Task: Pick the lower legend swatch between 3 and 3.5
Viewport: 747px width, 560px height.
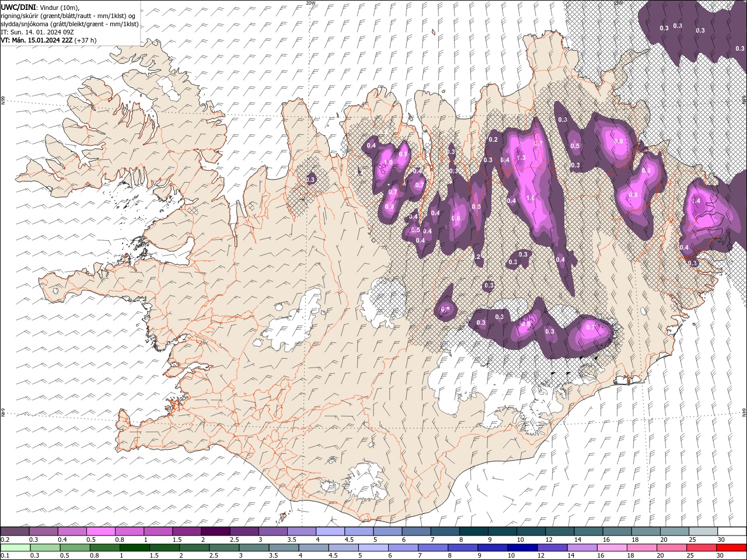Action: tap(254, 548)
